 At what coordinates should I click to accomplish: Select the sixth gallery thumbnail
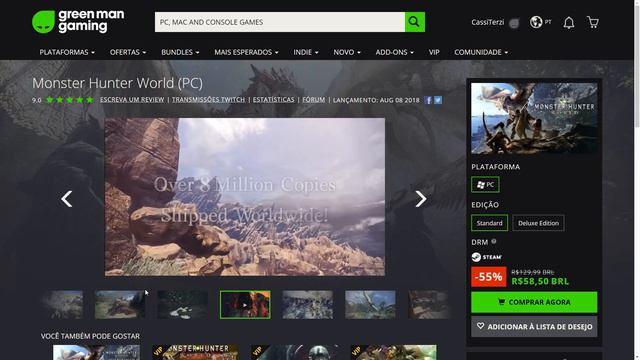coord(370,304)
